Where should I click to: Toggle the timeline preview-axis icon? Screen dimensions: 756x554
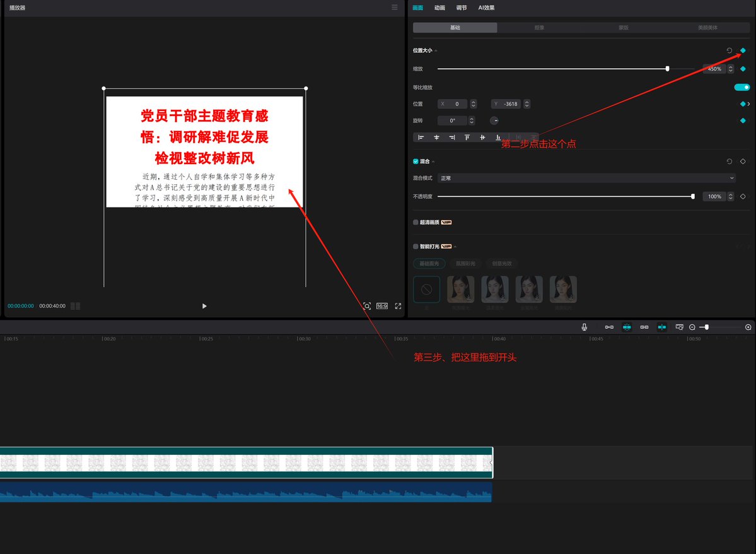click(662, 327)
